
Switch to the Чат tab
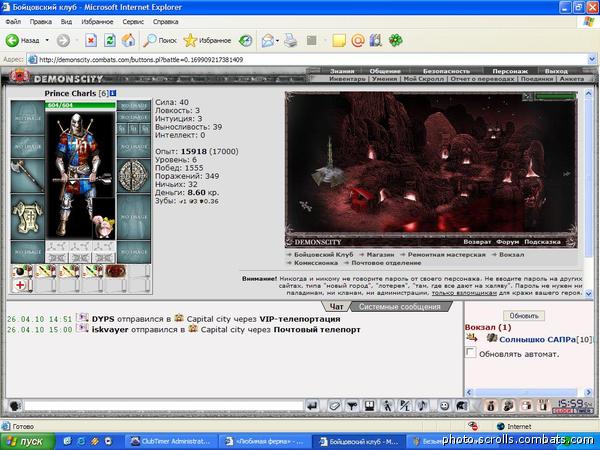[x=336, y=307]
